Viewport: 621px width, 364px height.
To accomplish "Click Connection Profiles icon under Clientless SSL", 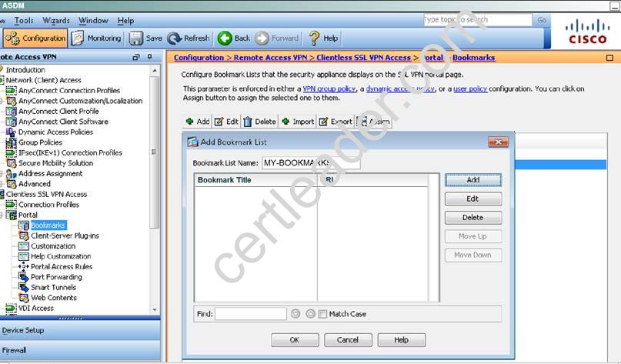I will (x=11, y=205).
